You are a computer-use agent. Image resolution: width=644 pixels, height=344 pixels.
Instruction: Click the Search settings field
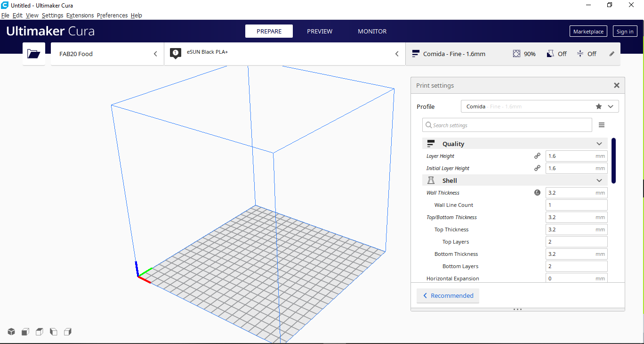coord(507,125)
